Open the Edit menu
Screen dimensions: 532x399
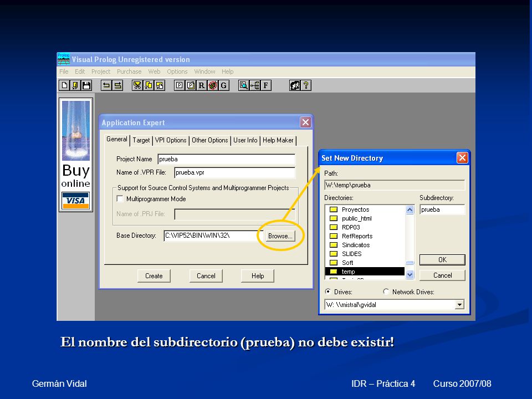[x=80, y=71]
